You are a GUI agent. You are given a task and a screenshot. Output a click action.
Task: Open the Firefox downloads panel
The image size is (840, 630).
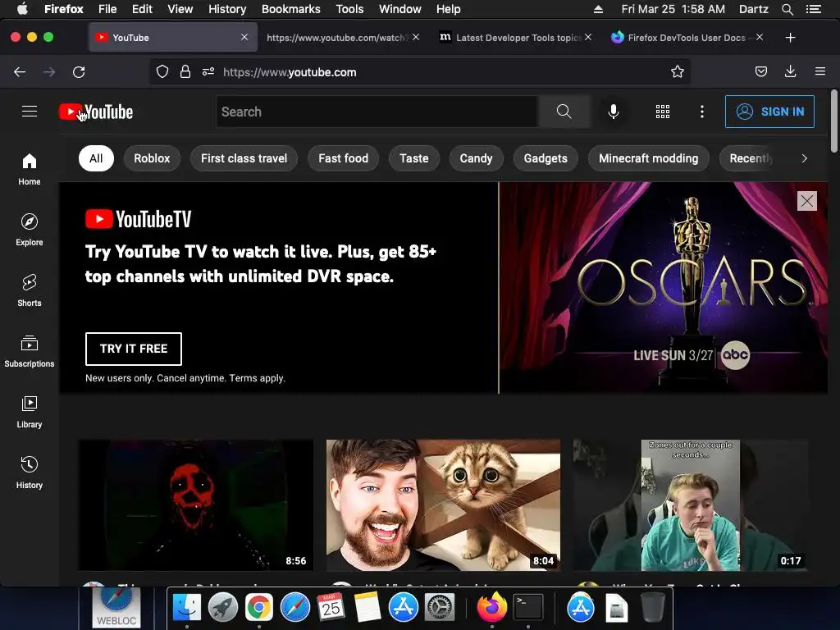(x=790, y=72)
